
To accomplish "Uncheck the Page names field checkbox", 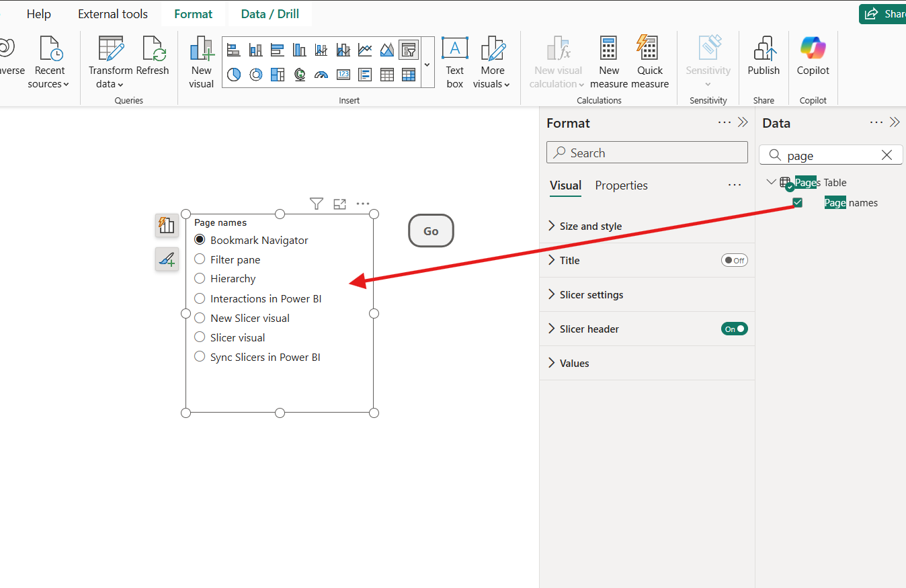I will tap(798, 203).
